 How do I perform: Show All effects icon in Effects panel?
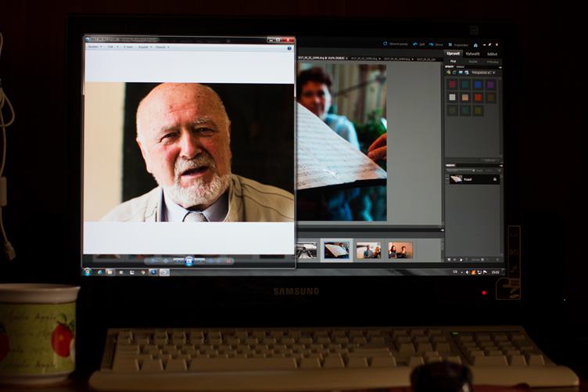click(x=467, y=73)
